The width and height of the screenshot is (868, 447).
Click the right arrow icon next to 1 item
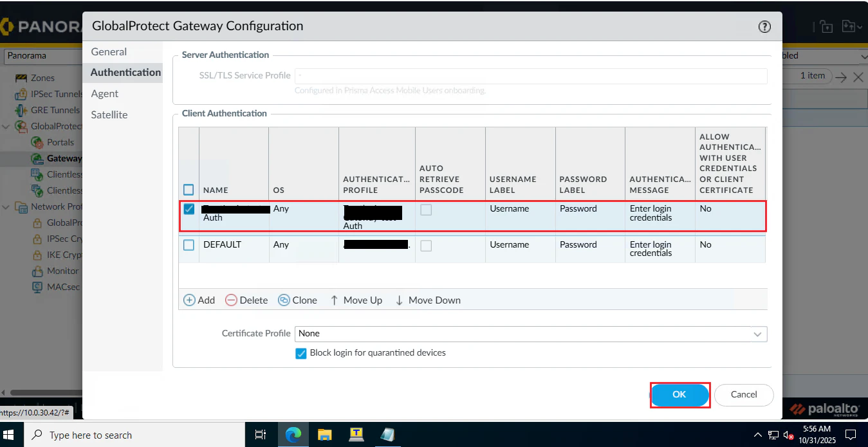coord(841,77)
